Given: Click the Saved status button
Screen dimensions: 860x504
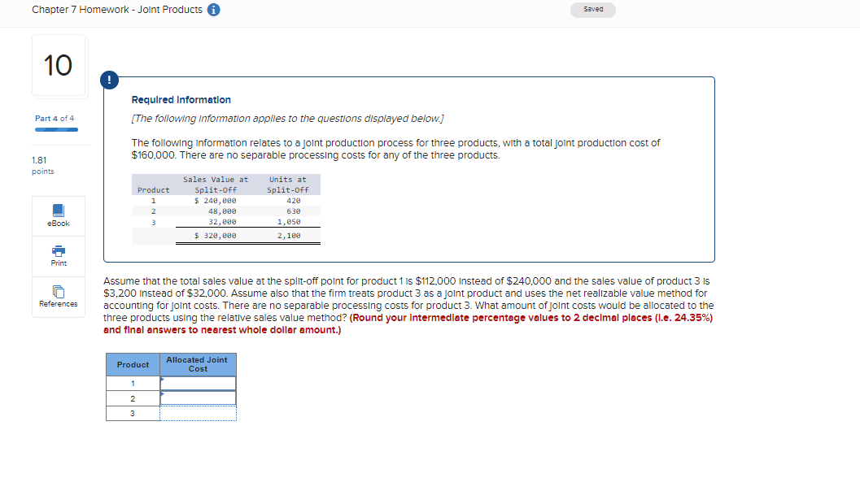Looking at the screenshot, I should pos(593,10).
